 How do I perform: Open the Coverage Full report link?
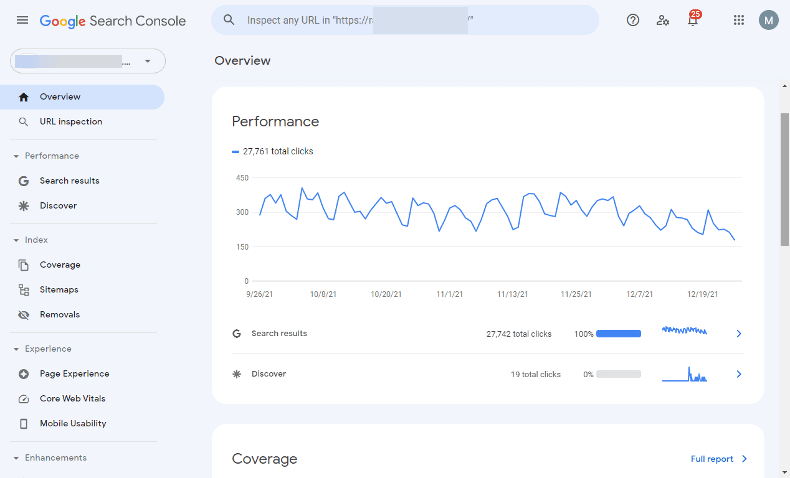click(x=711, y=459)
